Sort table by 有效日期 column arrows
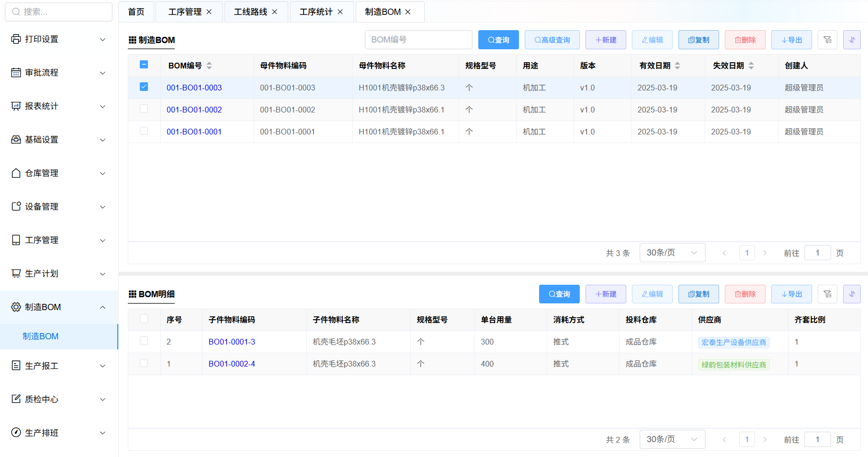 point(677,66)
